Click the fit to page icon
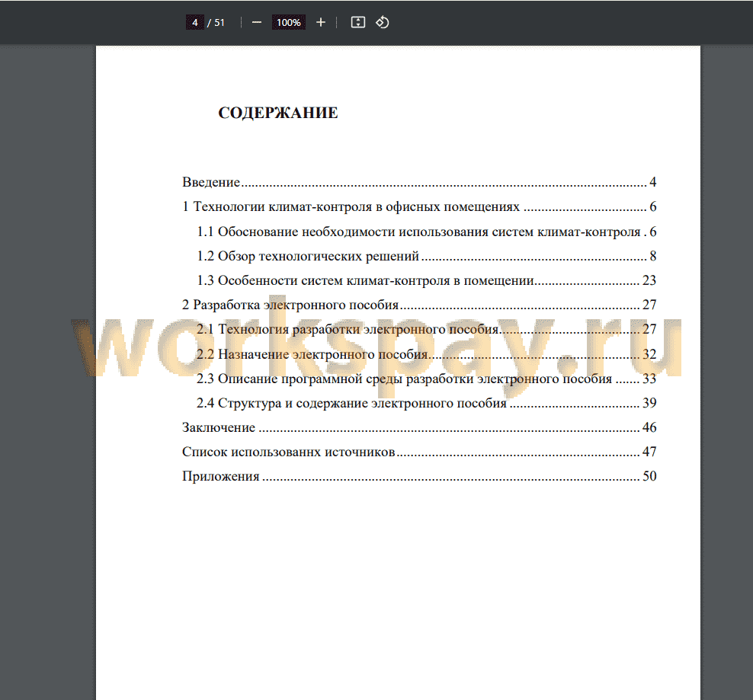The height and width of the screenshot is (700, 753). click(x=358, y=23)
